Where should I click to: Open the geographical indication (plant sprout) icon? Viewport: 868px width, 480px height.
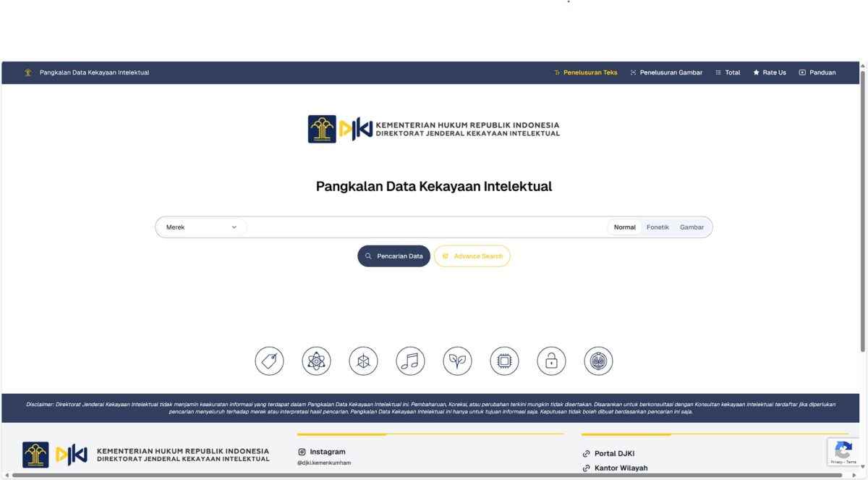click(457, 361)
